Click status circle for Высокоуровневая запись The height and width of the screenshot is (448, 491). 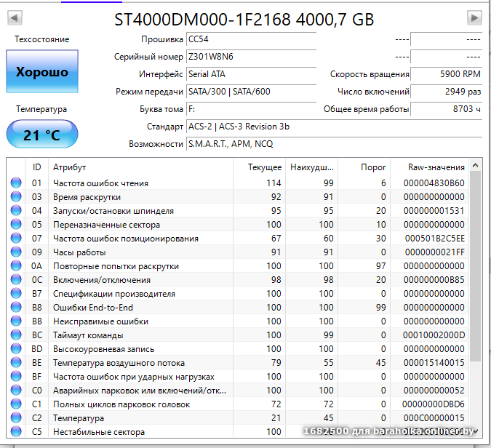coord(16,349)
